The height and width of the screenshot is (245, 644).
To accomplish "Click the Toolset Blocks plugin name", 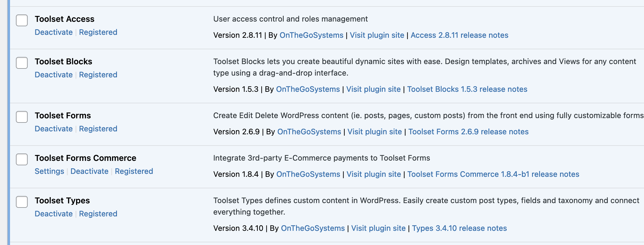I will tap(63, 61).
